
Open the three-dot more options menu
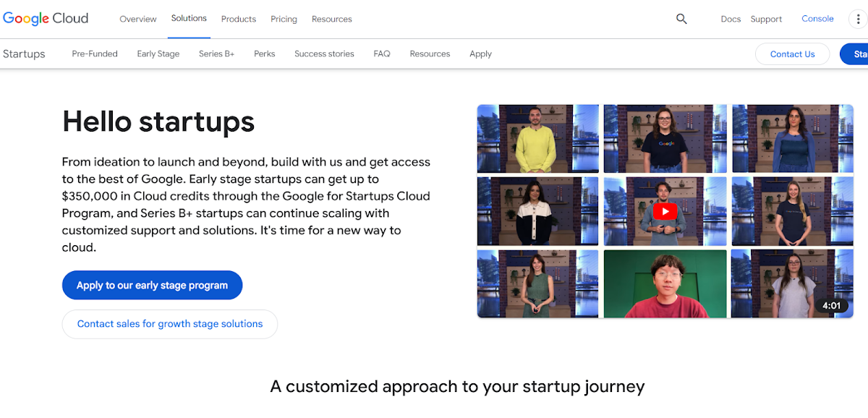tap(858, 19)
